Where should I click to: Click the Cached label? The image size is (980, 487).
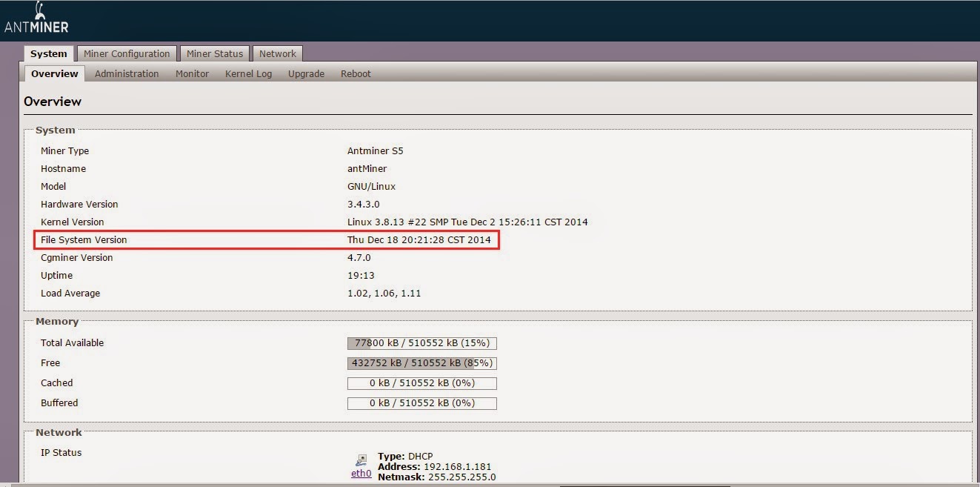[x=57, y=382]
